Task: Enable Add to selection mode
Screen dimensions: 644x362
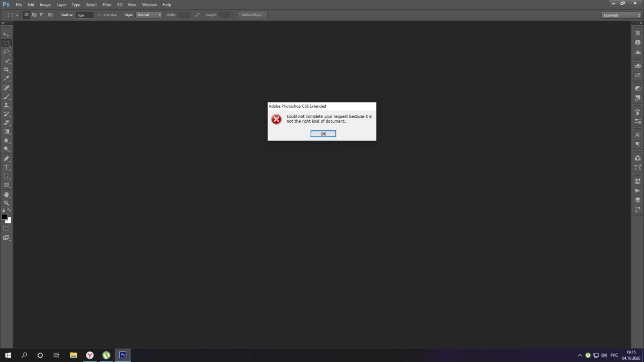Action: tap(34, 15)
